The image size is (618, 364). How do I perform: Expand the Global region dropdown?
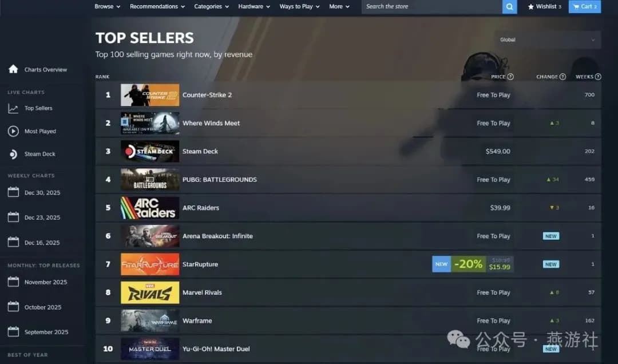pyautogui.click(x=548, y=39)
